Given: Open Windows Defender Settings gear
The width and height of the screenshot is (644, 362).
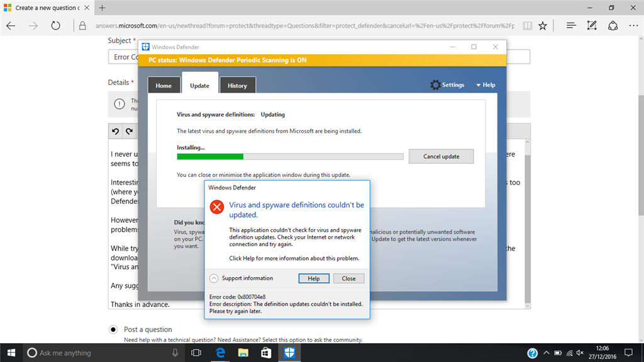Looking at the screenshot, I should tap(435, 85).
